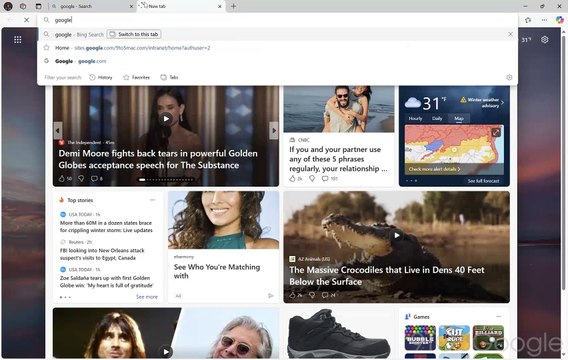Dislike the CNBC relationship phrases article
The width and height of the screenshot is (568, 360).
[312, 179]
